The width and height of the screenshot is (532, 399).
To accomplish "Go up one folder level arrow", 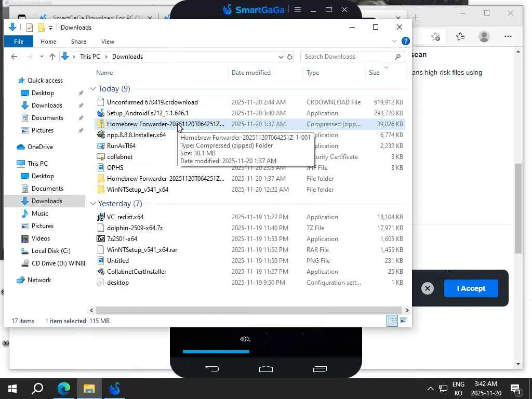I will click(52, 57).
